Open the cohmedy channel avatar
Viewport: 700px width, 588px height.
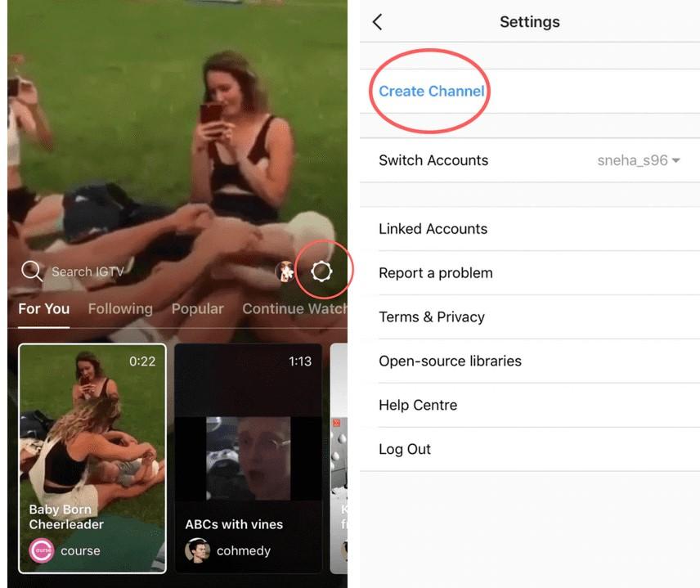click(x=197, y=550)
